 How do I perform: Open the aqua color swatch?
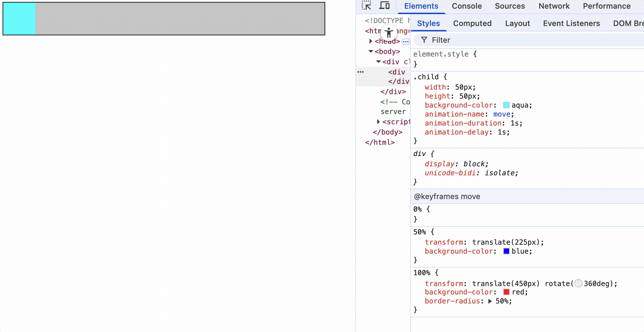pyautogui.click(x=506, y=105)
